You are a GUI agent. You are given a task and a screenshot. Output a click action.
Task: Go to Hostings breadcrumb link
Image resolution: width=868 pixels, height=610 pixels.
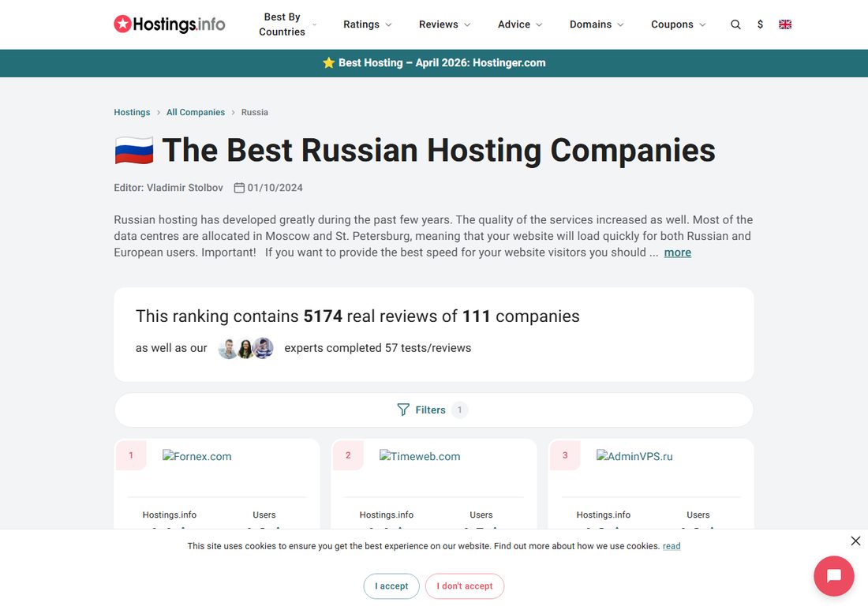click(x=132, y=112)
